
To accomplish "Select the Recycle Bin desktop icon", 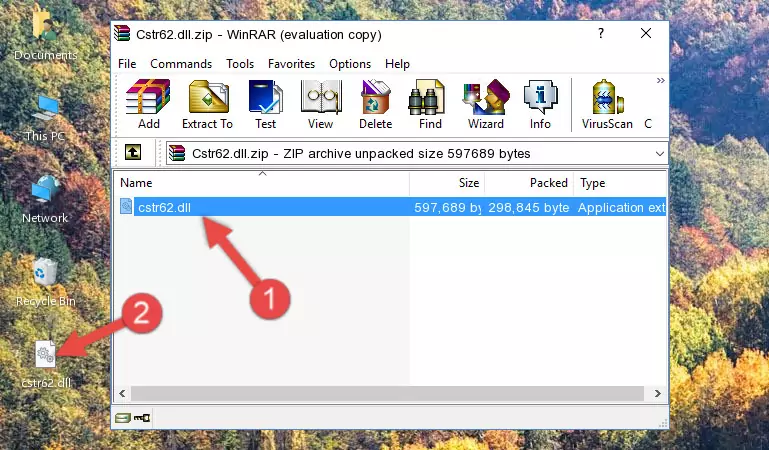I will pos(46,282).
